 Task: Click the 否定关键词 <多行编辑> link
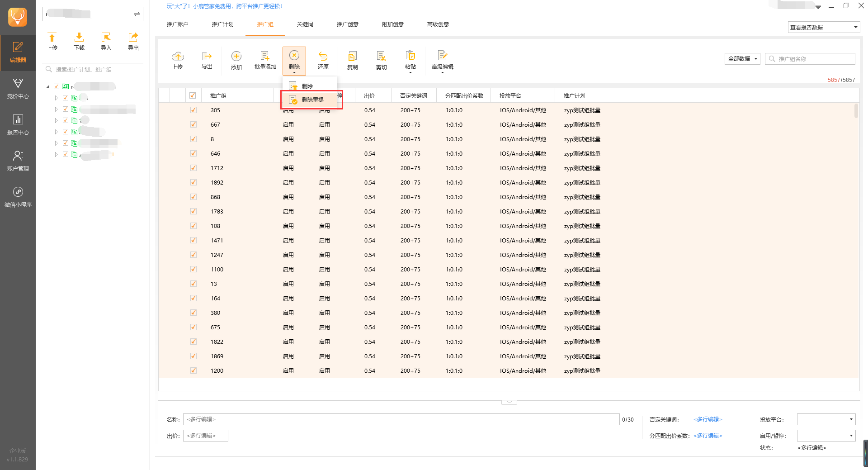708,419
